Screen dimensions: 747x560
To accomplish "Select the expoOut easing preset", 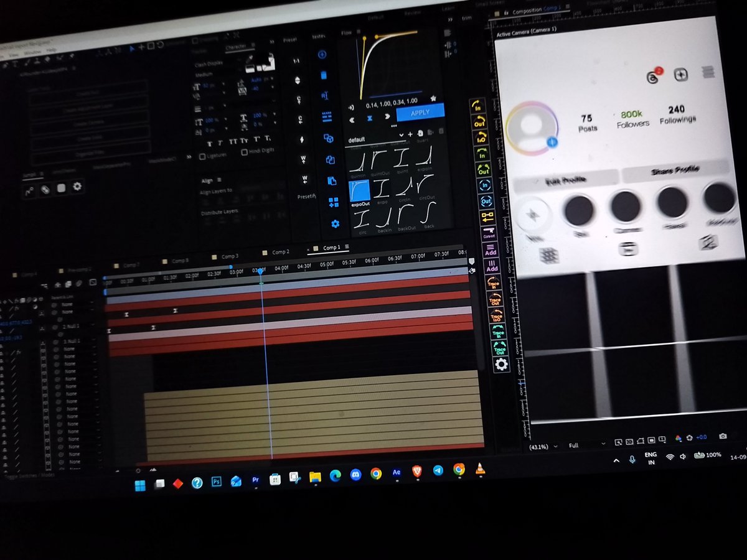I will point(359,192).
